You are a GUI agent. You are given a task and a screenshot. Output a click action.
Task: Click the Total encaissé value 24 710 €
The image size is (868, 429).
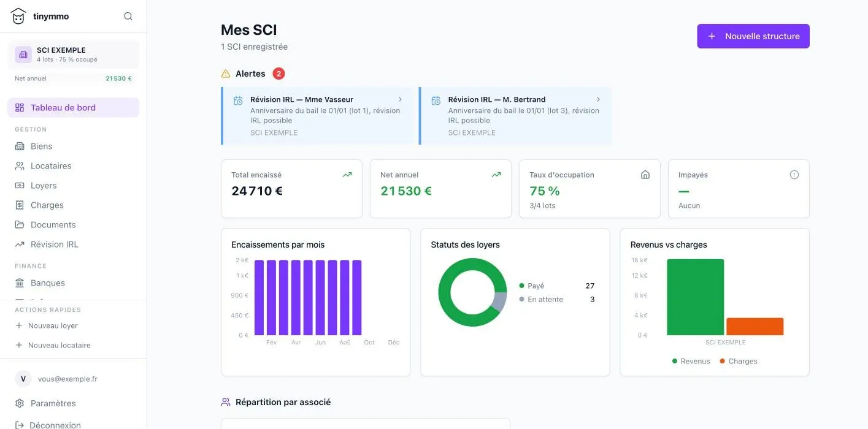tap(257, 191)
